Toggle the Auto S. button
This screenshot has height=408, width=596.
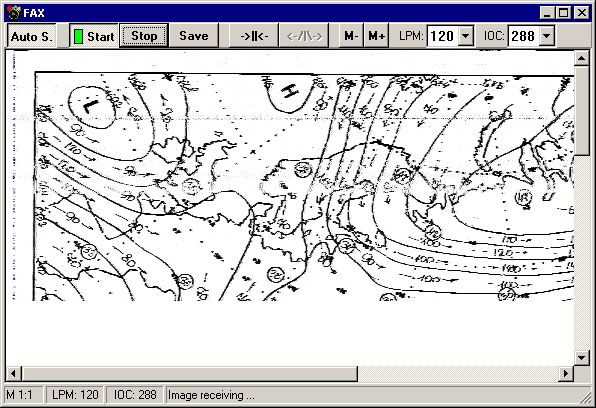click(32, 36)
